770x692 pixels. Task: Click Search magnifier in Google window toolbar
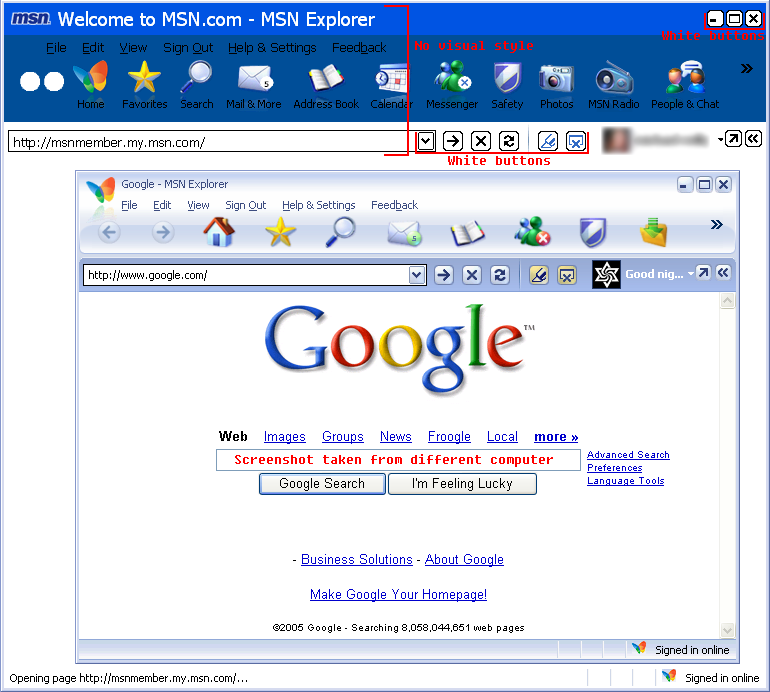coord(341,232)
